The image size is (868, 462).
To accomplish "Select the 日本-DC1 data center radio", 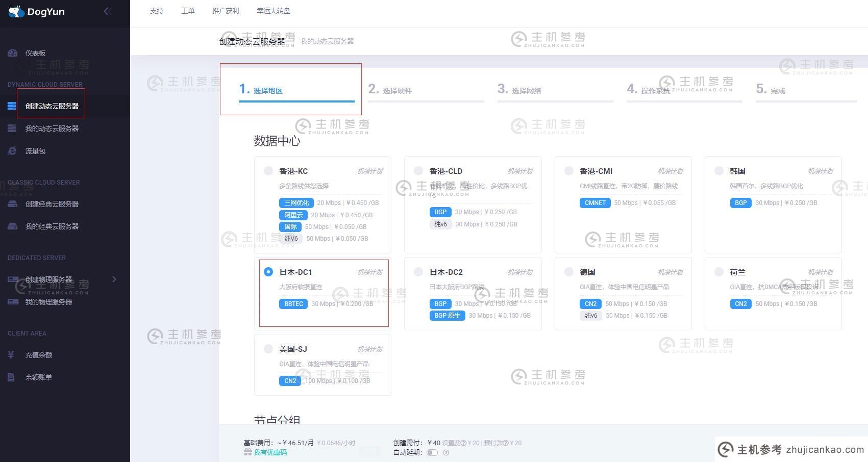I will [x=268, y=272].
